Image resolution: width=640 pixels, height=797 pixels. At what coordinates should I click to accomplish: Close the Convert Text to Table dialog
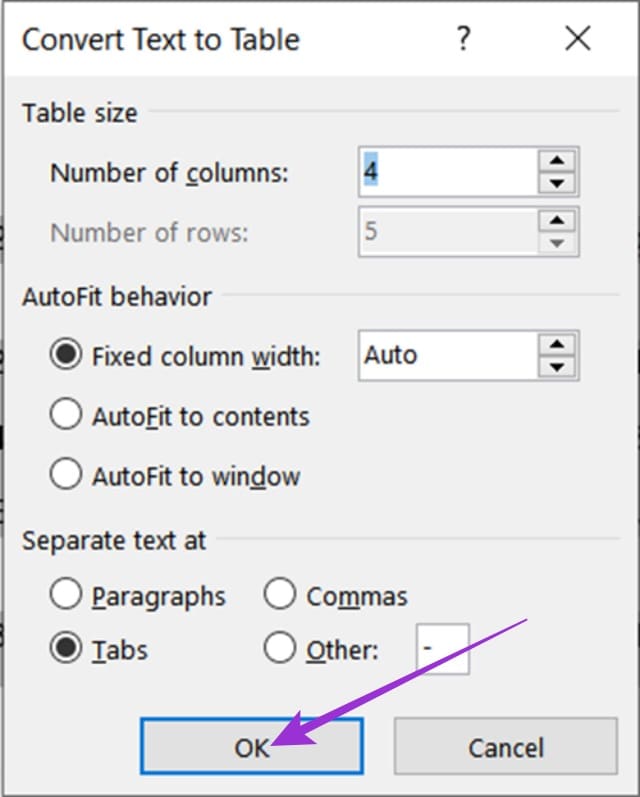pos(578,39)
